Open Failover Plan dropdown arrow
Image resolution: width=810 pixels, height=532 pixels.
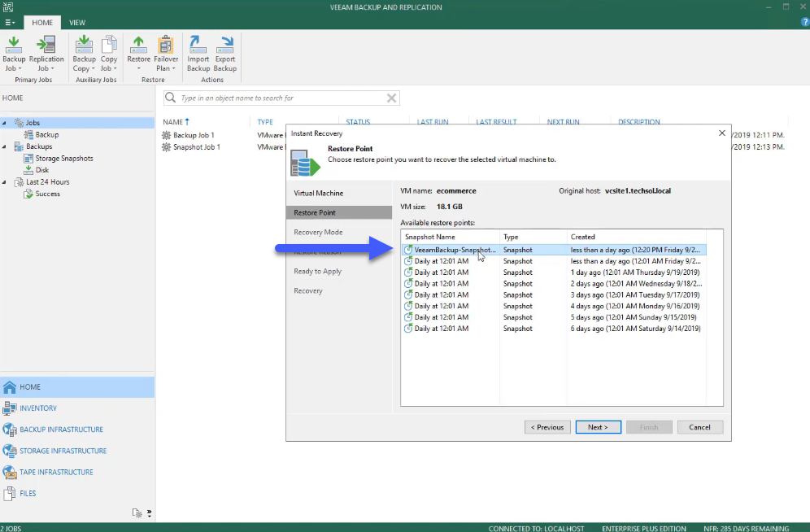pos(174,68)
